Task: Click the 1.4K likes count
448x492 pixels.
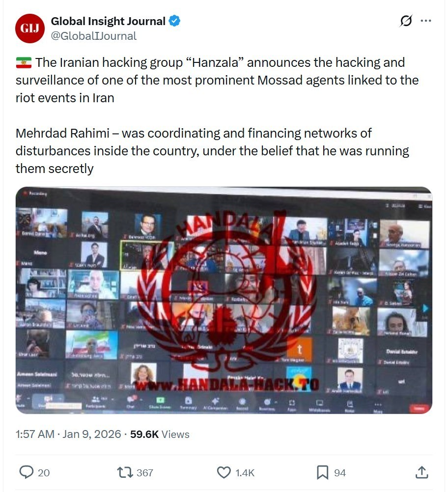Action: pos(245,472)
